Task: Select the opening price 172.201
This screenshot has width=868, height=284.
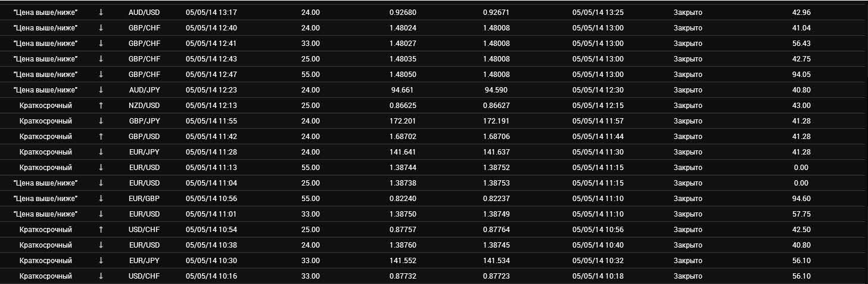Action: click(x=401, y=121)
